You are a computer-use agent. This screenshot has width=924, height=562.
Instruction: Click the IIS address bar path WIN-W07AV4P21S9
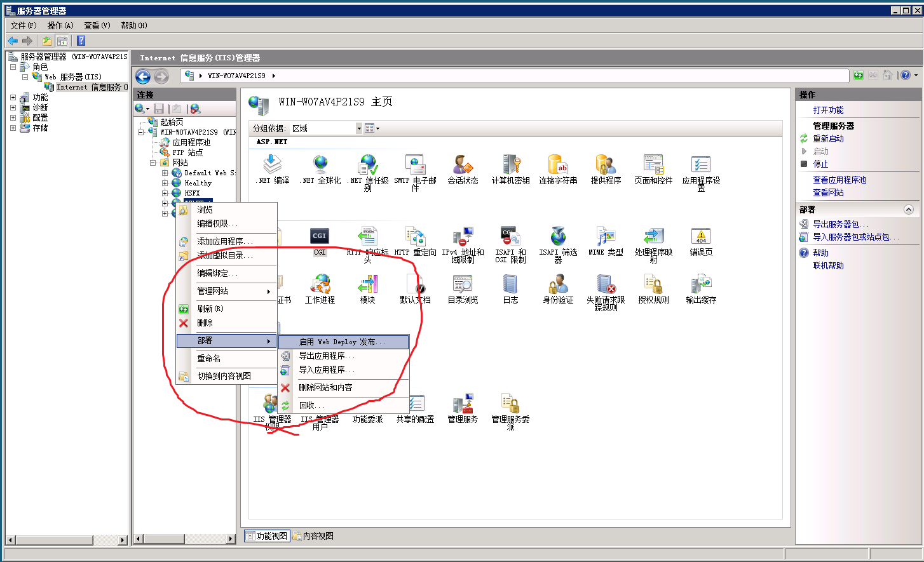[x=236, y=76]
